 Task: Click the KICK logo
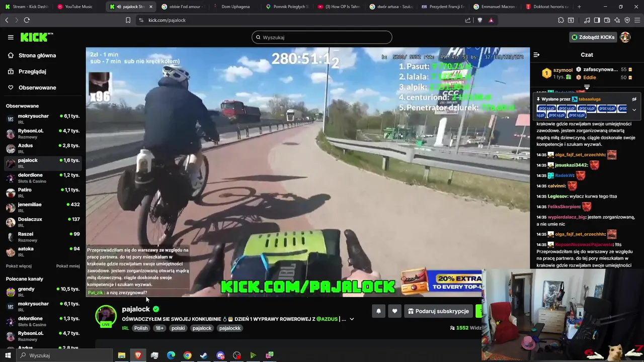pos(36,37)
